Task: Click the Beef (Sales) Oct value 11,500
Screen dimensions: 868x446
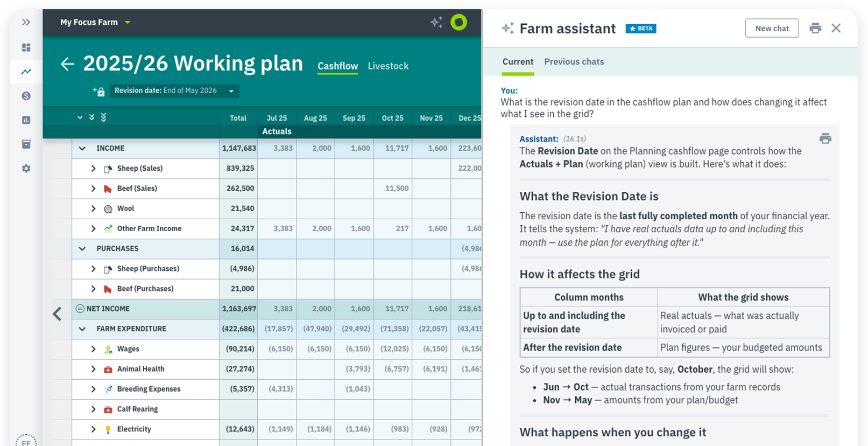Action: (397, 189)
